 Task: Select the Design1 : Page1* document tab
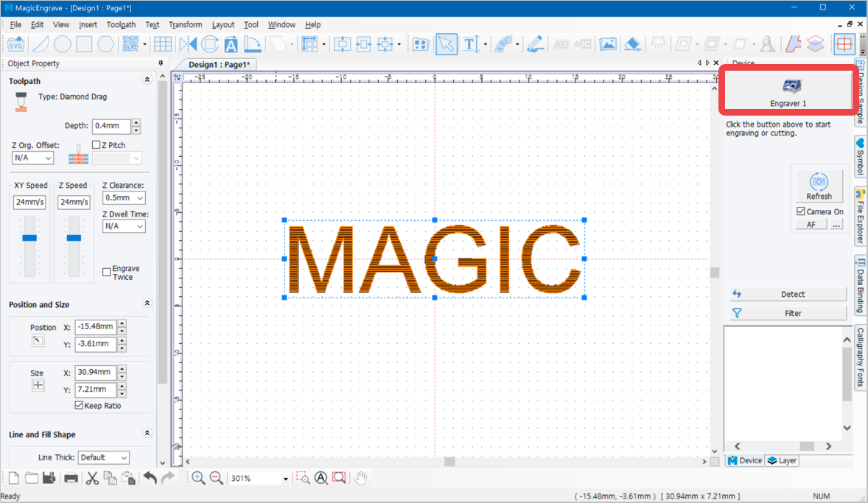220,64
